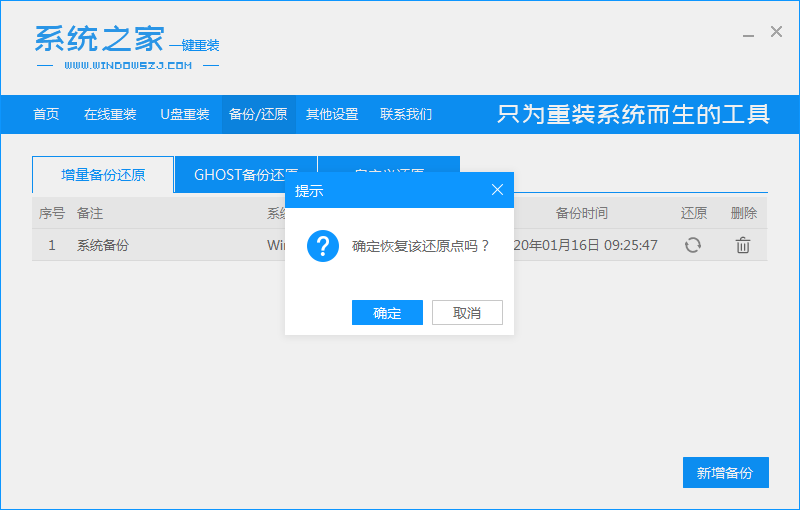This screenshot has width=800, height=510.
Task: Confirm restore with the 确定 button
Action: 387,313
